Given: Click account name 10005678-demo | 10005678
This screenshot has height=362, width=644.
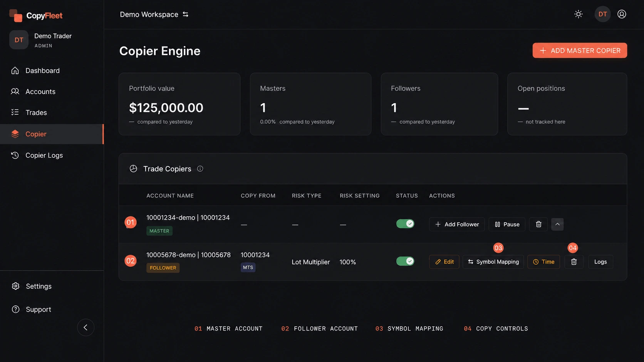Looking at the screenshot, I should click(188, 255).
